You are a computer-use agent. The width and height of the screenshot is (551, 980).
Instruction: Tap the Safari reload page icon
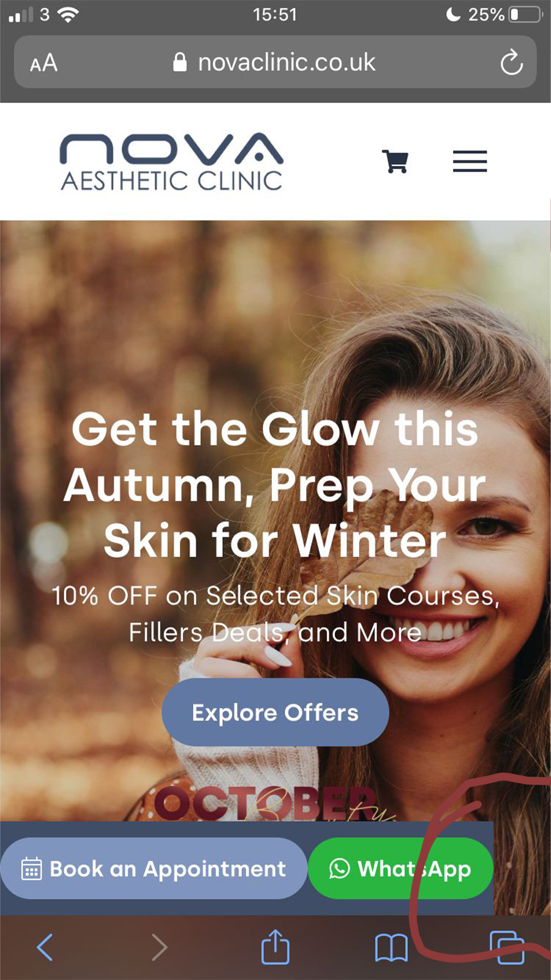(511, 62)
